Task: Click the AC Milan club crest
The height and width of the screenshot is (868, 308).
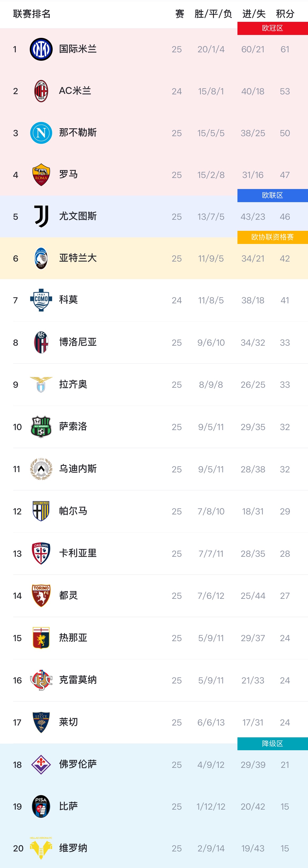Action: 41,91
